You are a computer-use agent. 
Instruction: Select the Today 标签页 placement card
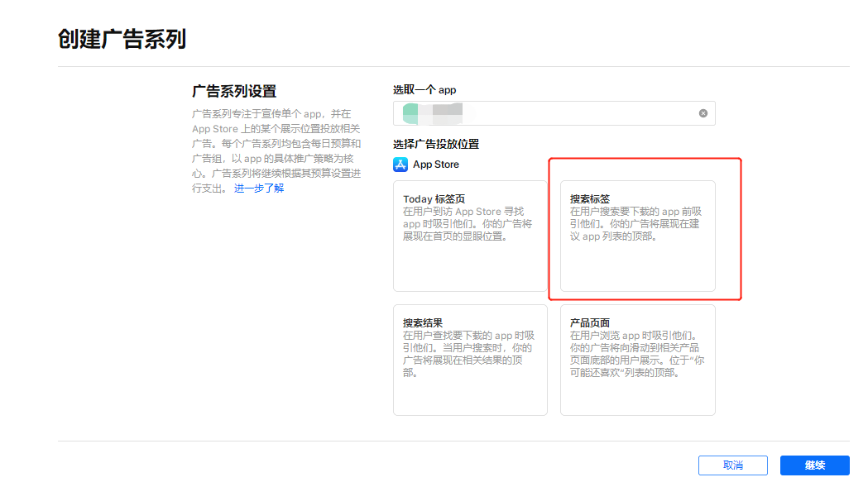point(470,236)
